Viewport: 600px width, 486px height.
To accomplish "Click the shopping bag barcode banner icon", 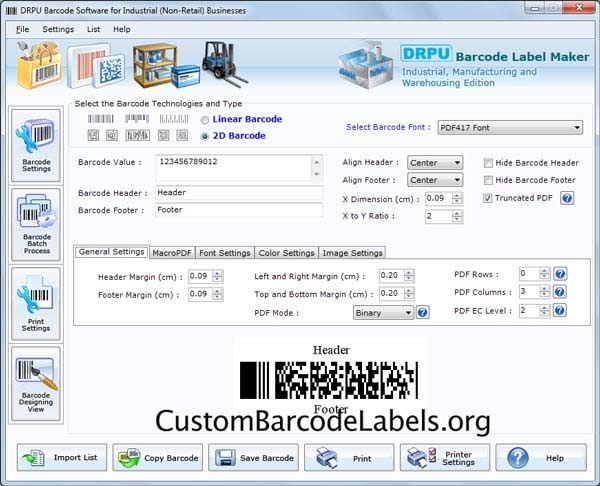I will pos(39,65).
